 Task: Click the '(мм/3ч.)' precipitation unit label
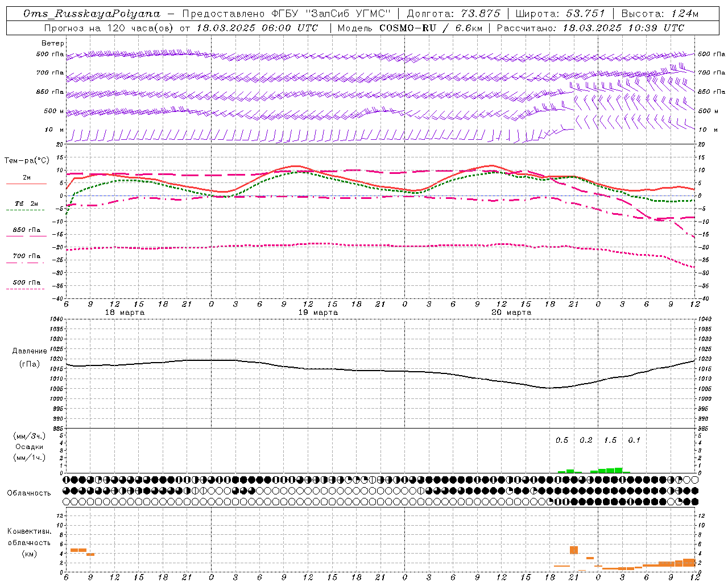click(30, 436)
